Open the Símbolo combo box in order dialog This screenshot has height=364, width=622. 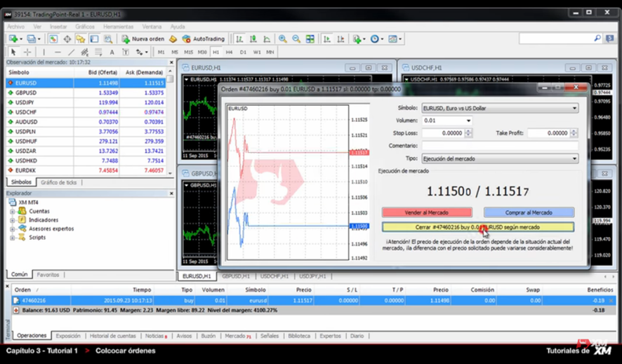click(500, 108)
